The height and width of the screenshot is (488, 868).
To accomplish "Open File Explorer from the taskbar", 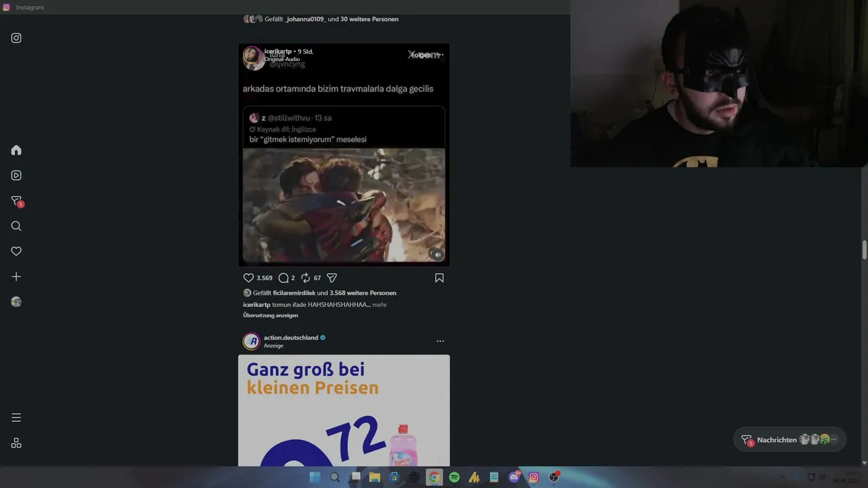I will (x=374, y=477).
